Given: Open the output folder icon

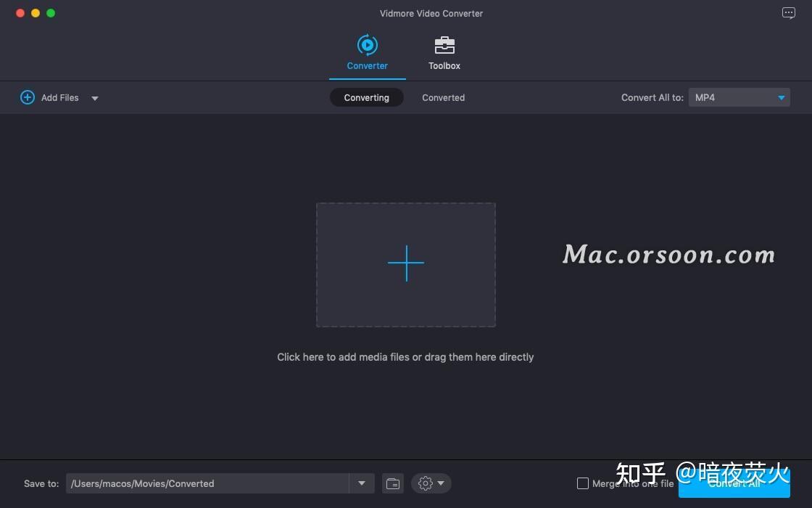Looking at the screenshot, I should 393,483.
